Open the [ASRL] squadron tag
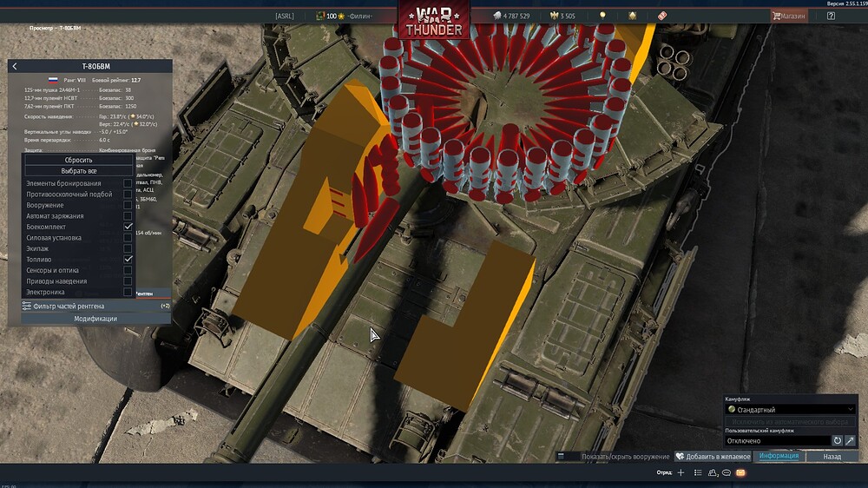Viewport: 868px width, 488px height. coord(285,16)
